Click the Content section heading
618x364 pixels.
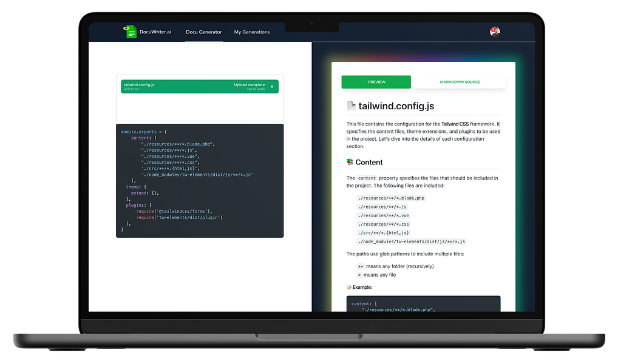click(x=369, y=163)
